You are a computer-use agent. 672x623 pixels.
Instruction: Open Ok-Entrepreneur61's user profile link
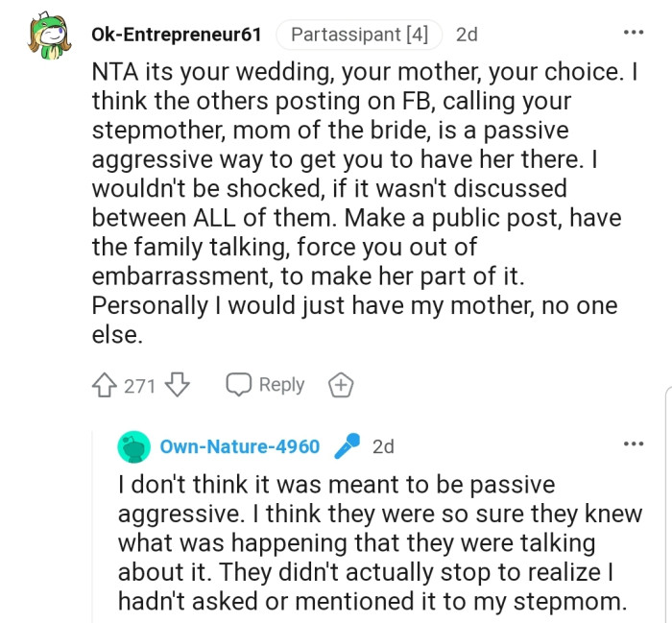point(176,35)
